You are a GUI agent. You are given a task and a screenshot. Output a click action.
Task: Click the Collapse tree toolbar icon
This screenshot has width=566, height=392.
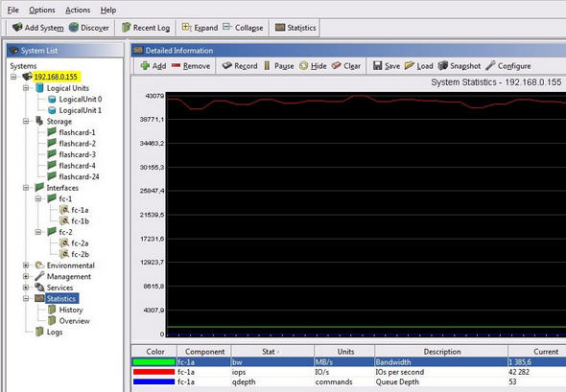(x=227, y=27)
